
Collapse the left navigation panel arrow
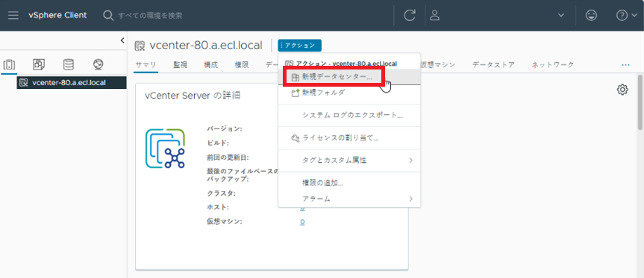[122, 40]
